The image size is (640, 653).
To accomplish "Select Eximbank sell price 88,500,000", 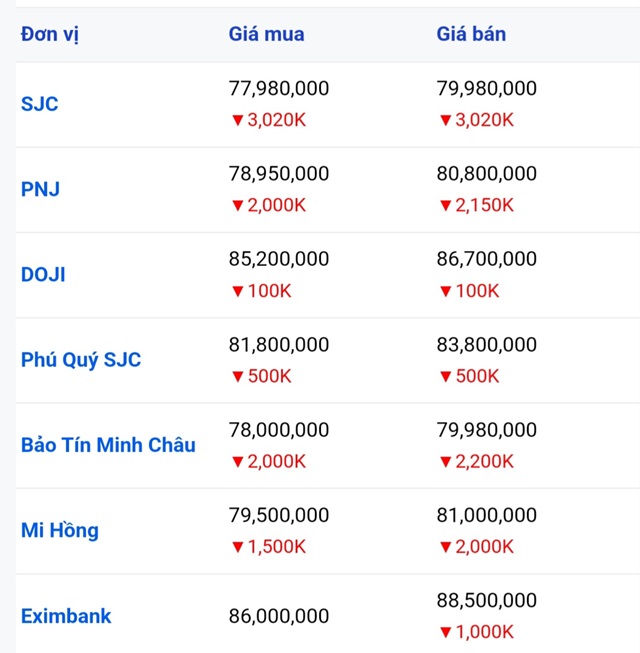I will (x=486, y=601).
